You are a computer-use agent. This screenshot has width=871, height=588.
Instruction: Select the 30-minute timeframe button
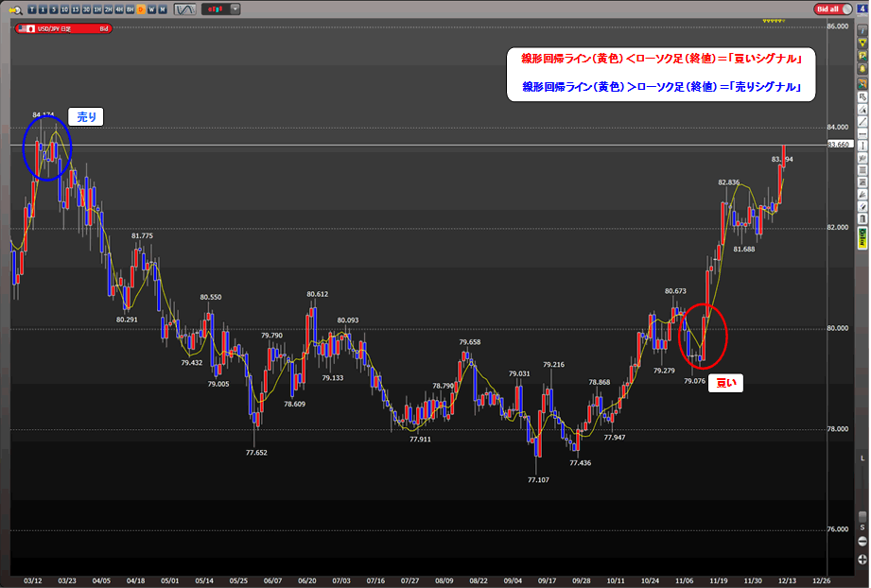pyautogui.click(x=86, y=9)
